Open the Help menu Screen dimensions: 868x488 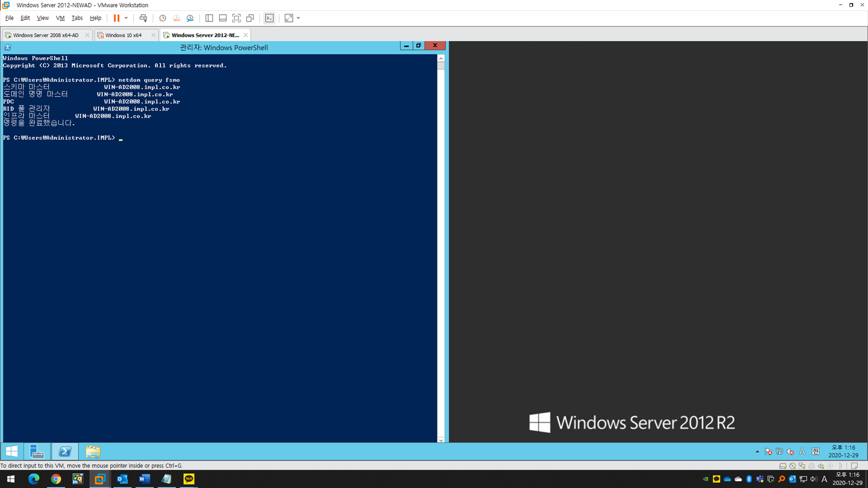coord(96,18)
